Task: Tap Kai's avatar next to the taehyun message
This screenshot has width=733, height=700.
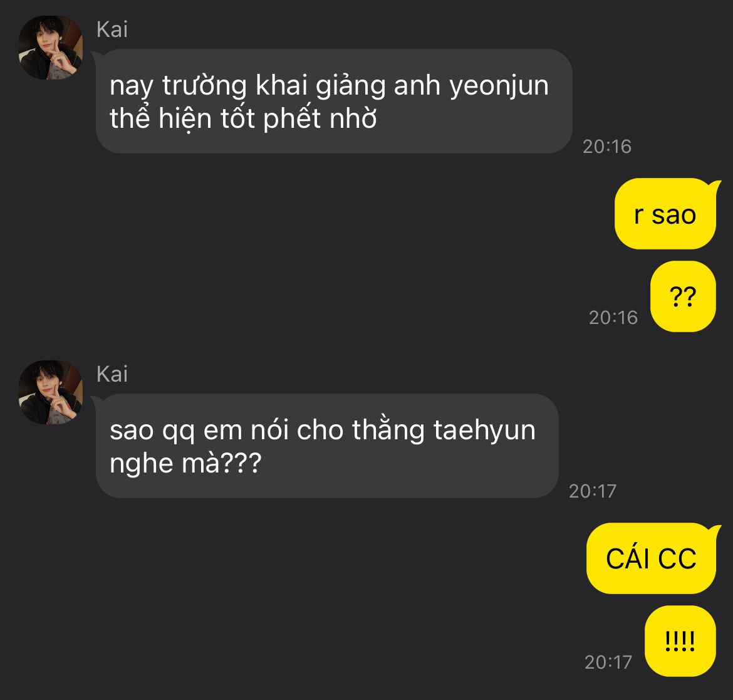Action: pos(51,392)
